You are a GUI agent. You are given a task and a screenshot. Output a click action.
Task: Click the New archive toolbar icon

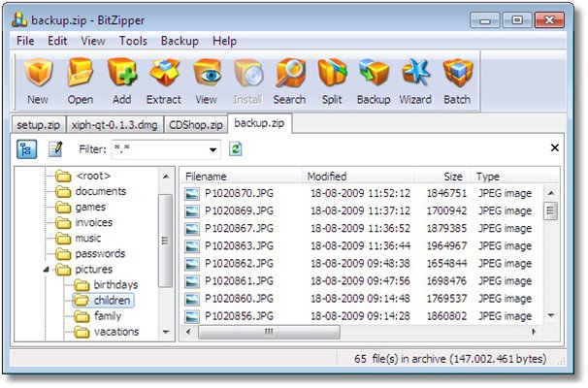pyautogui.click(x=38, y=81)
